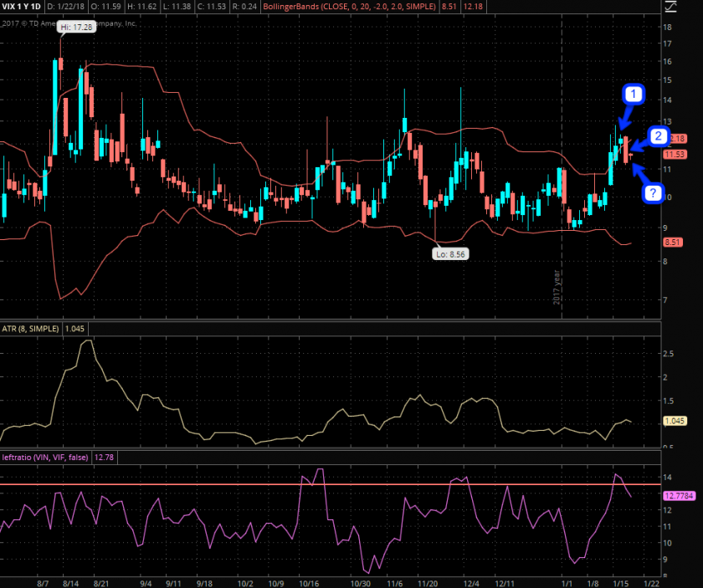Click the 12/4 date on the time axis
This screenshot has width=703, height=588.
(x=471, y=581)
